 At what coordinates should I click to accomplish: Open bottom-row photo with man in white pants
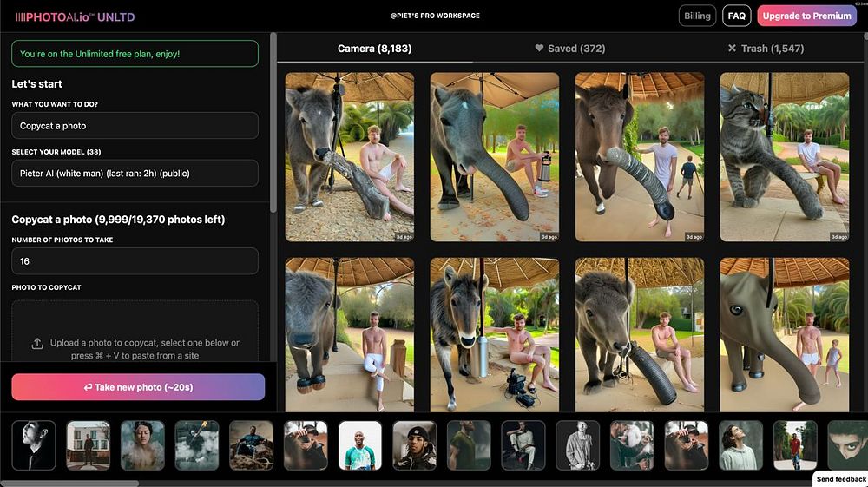[349, 335]
